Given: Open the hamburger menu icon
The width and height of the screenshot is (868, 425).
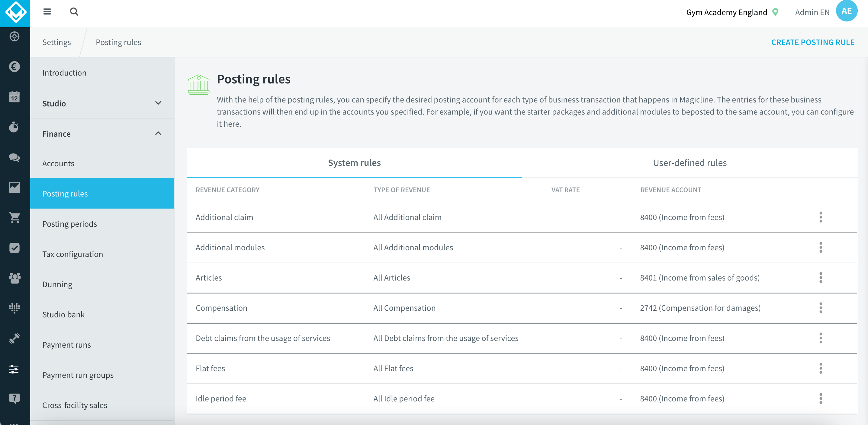Looking at the screenshot, I should 47,12.
